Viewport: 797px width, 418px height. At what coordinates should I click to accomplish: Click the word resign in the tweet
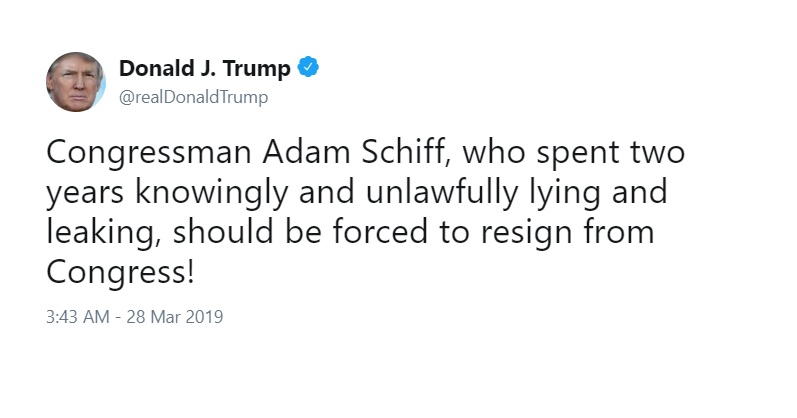pyautogui.click(x=527, y=233)
